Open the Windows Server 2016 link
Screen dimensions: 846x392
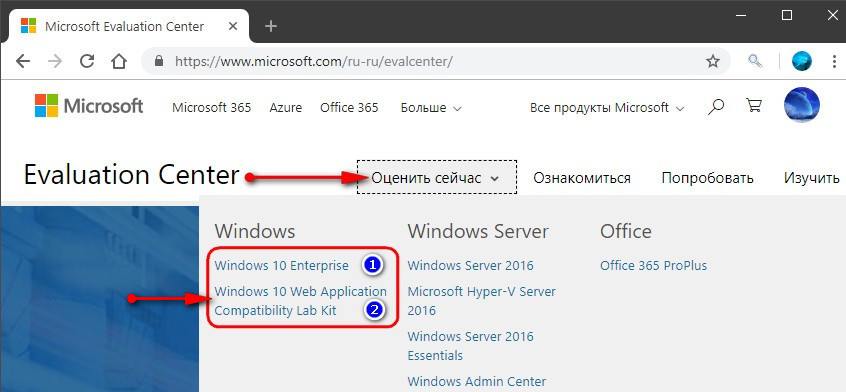[x=470, y=265]
